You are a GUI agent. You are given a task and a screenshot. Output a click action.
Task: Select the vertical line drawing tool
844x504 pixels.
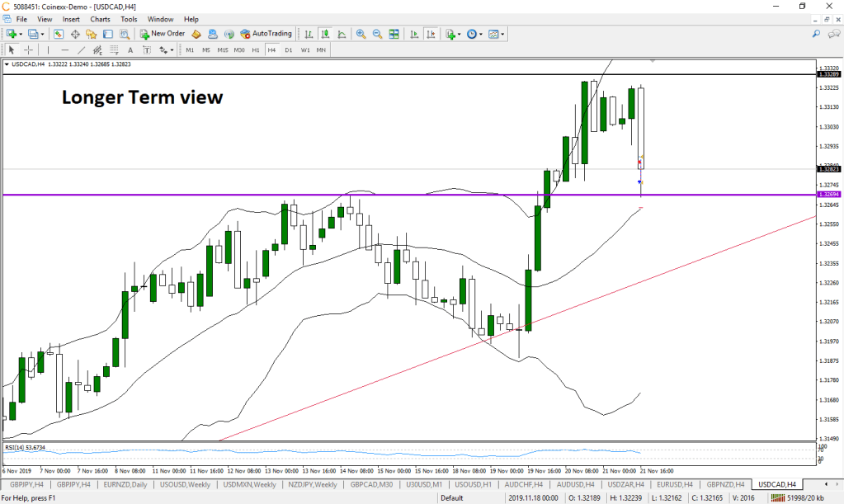[47, 50]
